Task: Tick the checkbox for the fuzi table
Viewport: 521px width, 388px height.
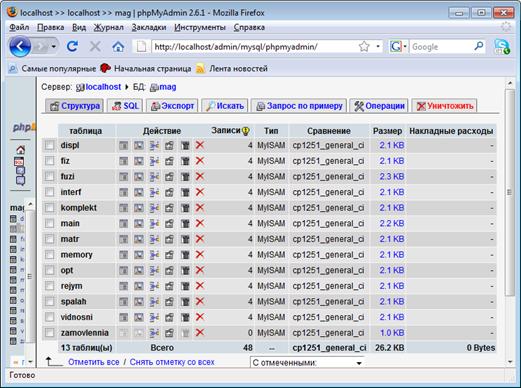Action: pyautogui.click(x=50, y=176)
